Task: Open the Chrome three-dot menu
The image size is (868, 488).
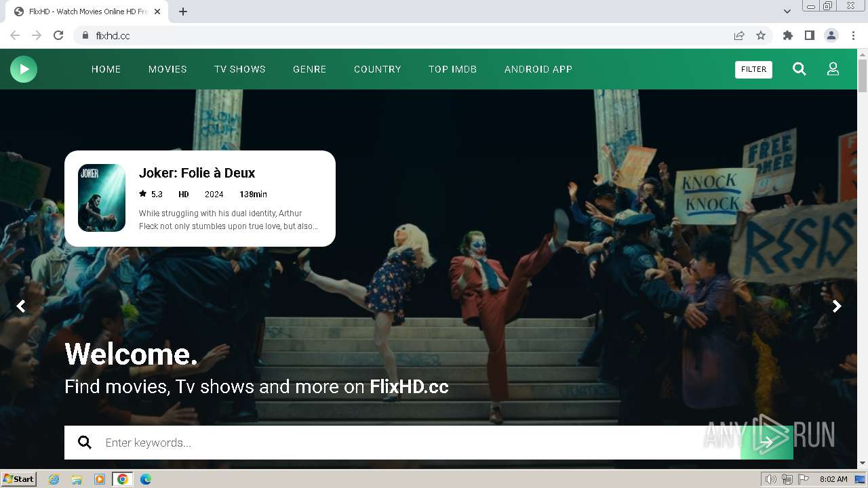Action: pos(853,35)
